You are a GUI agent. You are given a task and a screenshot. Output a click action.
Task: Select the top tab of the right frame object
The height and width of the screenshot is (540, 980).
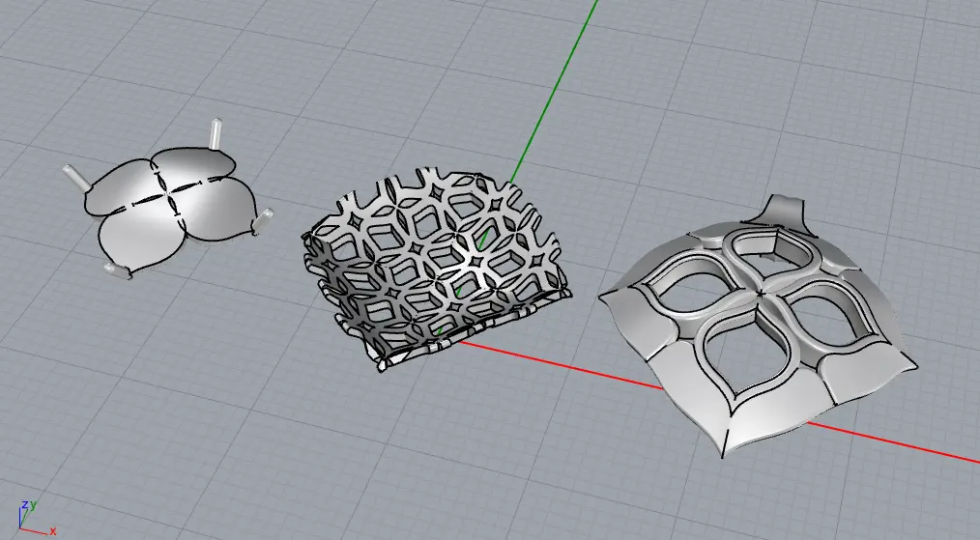point(781,209)
